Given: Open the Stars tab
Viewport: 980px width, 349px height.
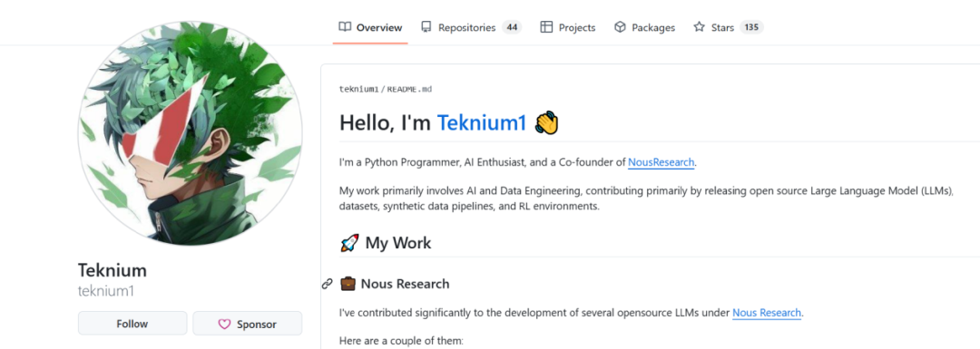Looking at the screenshot, I should point(728,27).
